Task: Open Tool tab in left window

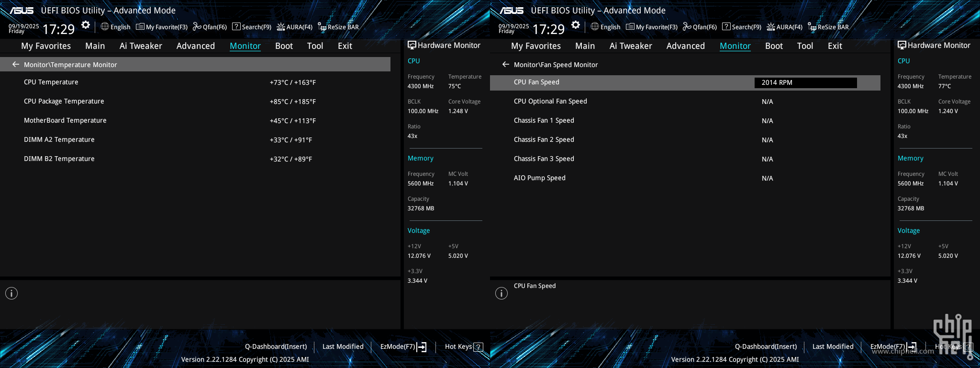Action: point(315,46)
